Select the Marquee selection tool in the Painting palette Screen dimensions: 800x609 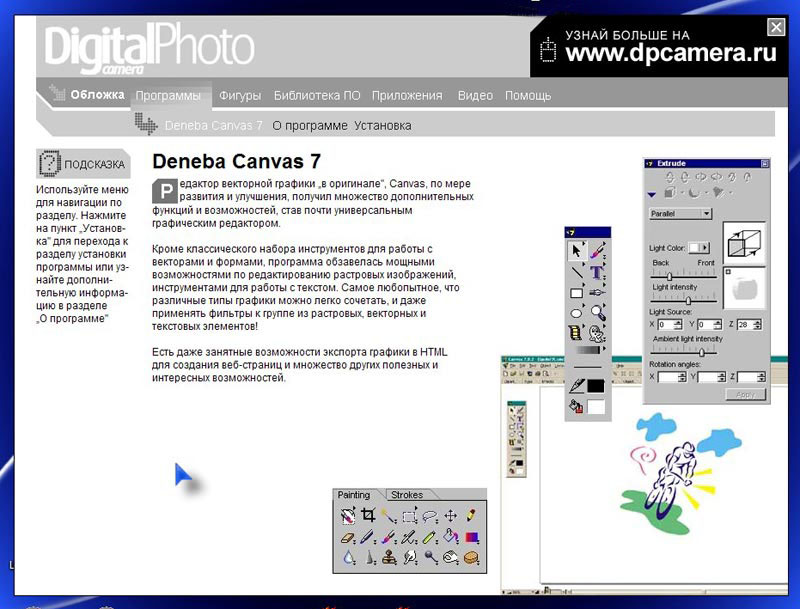point(410,516)
